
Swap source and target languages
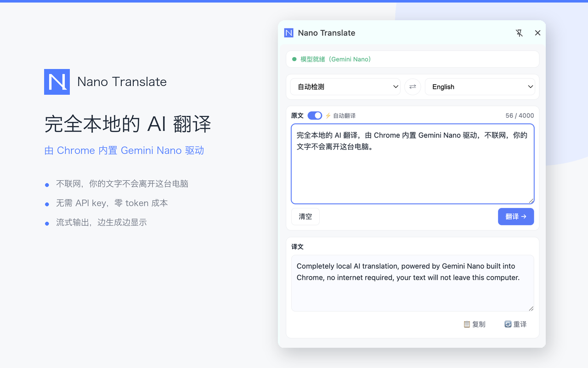(413, 86)
